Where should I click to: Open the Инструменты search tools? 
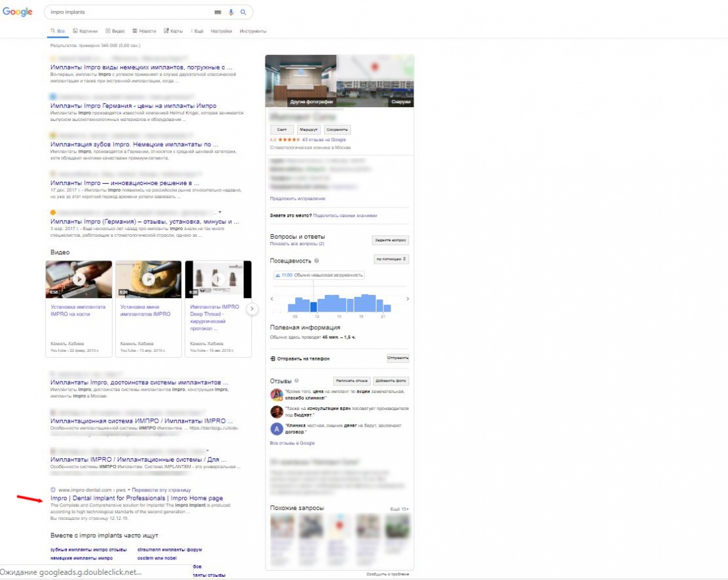(253, 31)
